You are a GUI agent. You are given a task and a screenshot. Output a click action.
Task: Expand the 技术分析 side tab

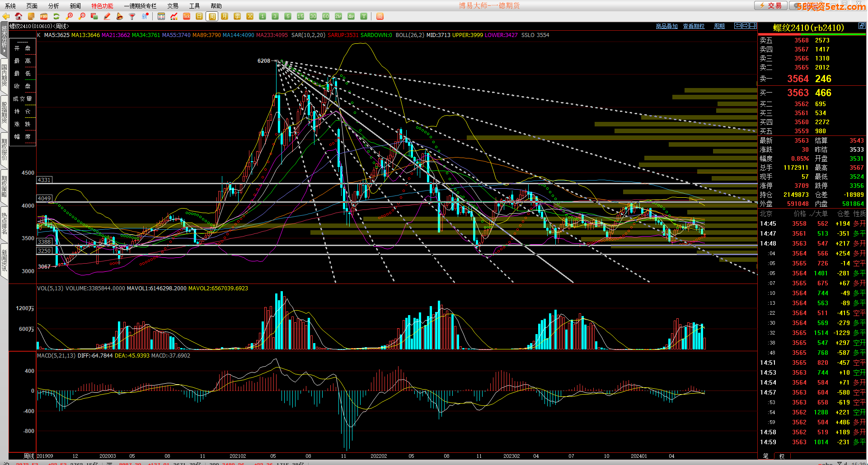4,39
